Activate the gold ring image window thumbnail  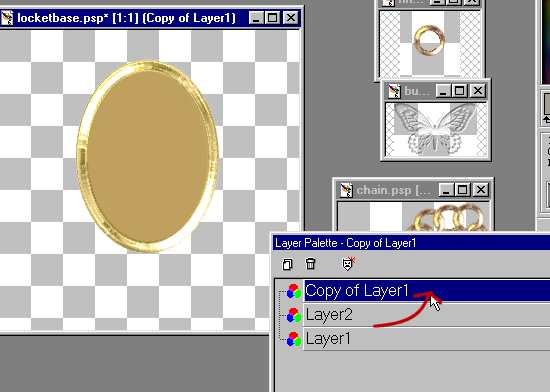pos(430,44)
